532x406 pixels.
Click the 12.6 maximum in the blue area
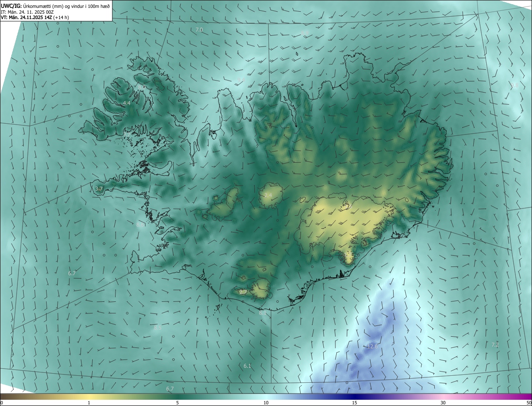372,346
